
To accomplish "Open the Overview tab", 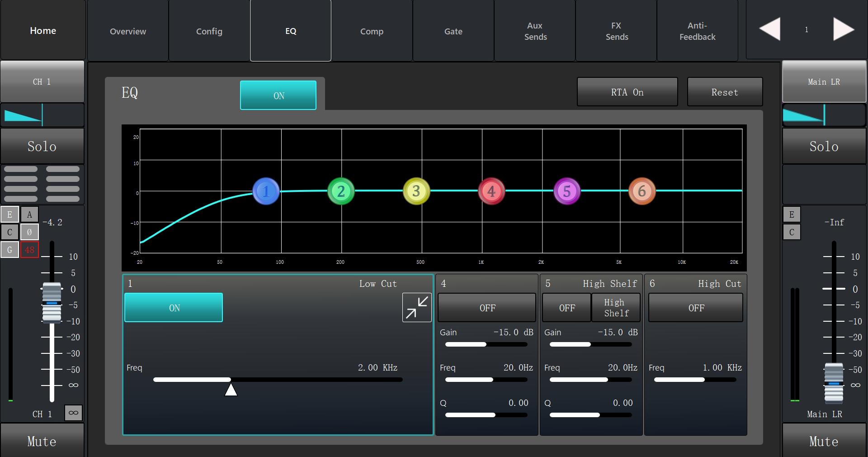I will [128, 31].
